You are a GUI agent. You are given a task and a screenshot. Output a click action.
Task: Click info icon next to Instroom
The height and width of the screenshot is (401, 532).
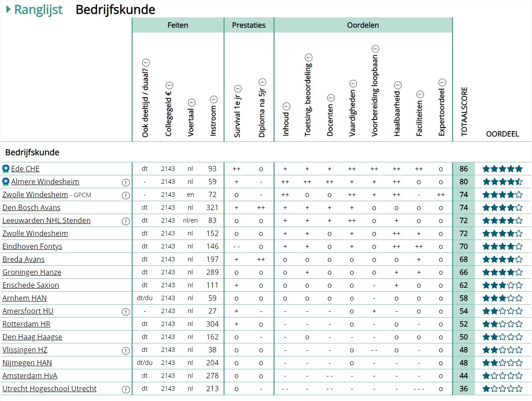[x=213, y=99]
